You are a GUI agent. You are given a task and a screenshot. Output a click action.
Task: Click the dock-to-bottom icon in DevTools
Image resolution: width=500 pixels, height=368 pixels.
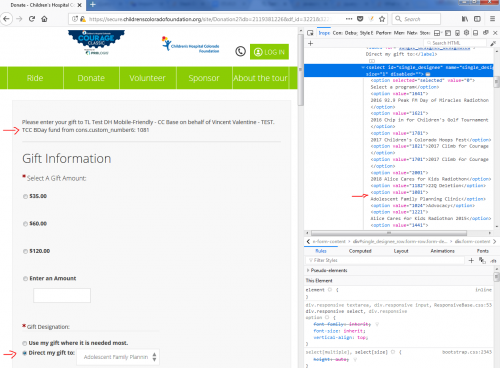[476, 33]
